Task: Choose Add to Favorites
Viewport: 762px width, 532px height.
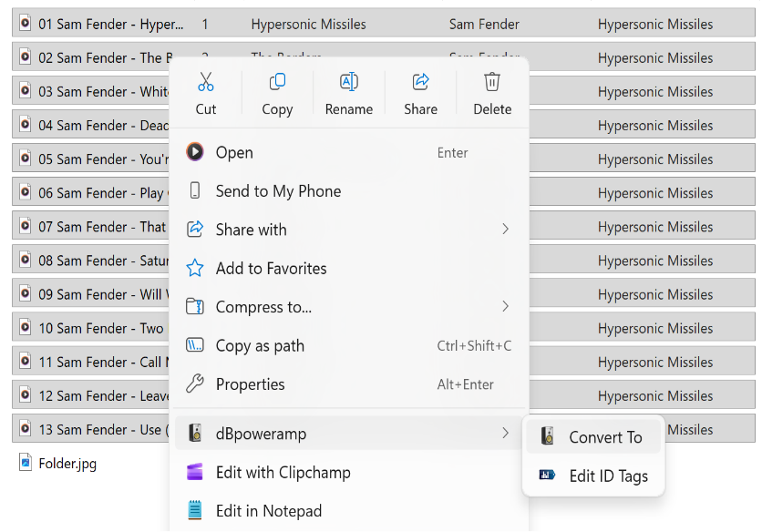Action: pyautogui.click(x=349, y=268)
